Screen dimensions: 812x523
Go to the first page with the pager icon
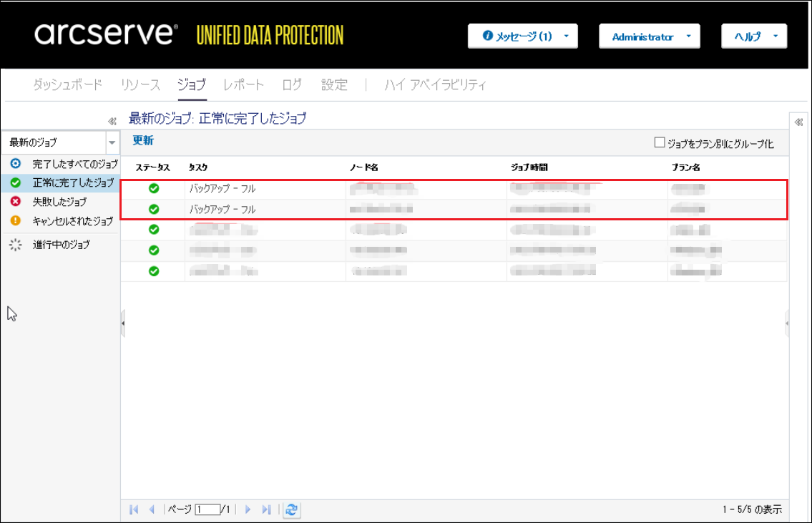coord(134,509)
